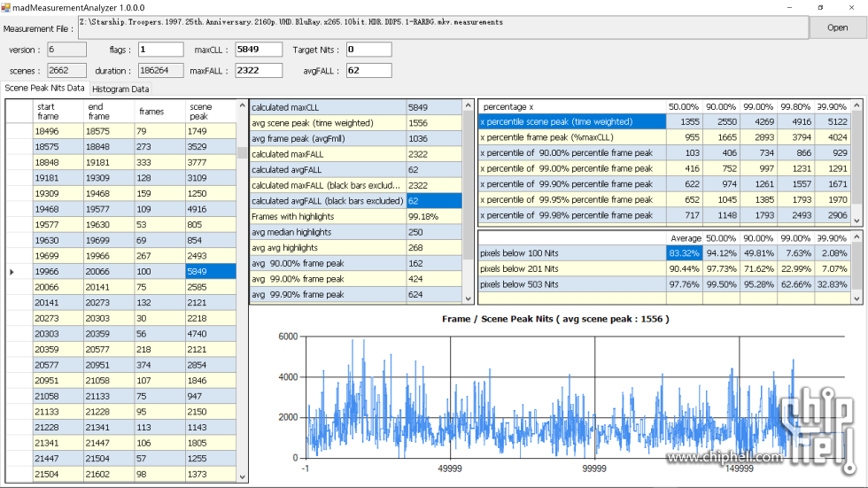Switch to Histogram Data tab

(x=120, y=89)
